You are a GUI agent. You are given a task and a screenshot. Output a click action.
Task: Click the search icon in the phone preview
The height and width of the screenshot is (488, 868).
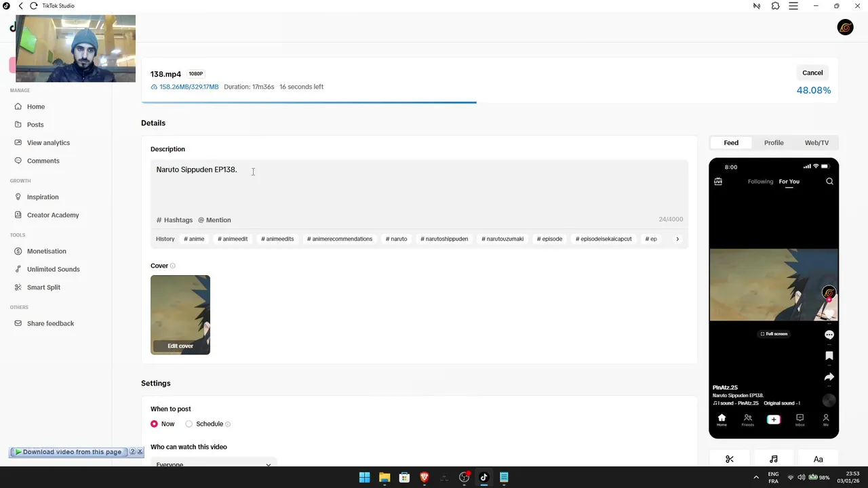click(x=829, y=182)
